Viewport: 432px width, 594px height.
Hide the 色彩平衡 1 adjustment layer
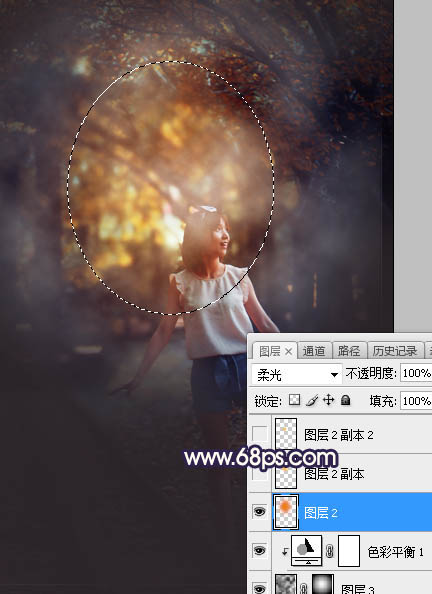[x=260, y=550]
